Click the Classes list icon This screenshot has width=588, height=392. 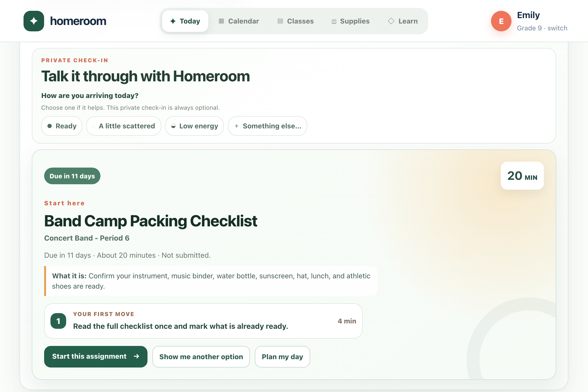coord(280,21)
